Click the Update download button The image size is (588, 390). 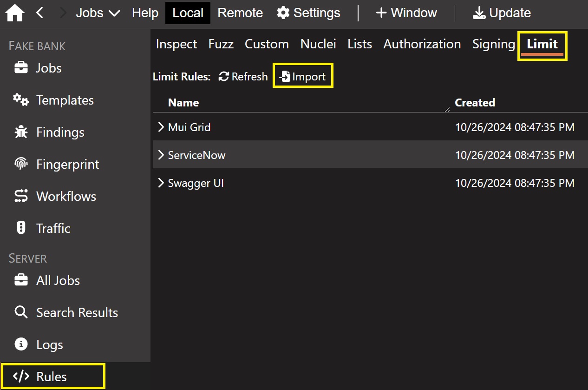pyautogui.click(x=502, y=13)
